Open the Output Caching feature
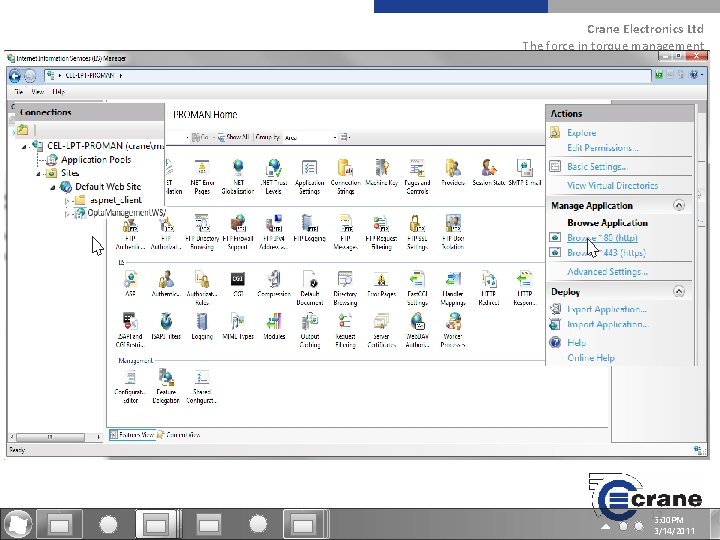Screen dimensions: 720x540 (x=309, y=330)
